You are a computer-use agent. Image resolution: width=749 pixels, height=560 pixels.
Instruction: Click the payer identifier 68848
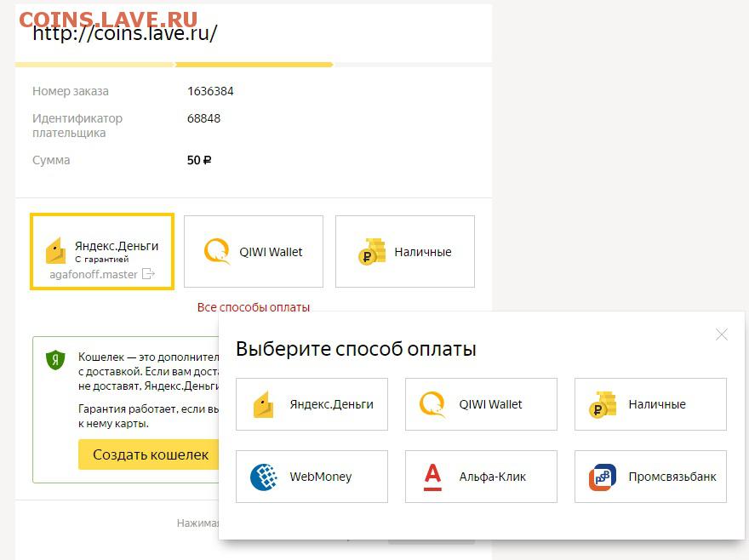[203, 118]
